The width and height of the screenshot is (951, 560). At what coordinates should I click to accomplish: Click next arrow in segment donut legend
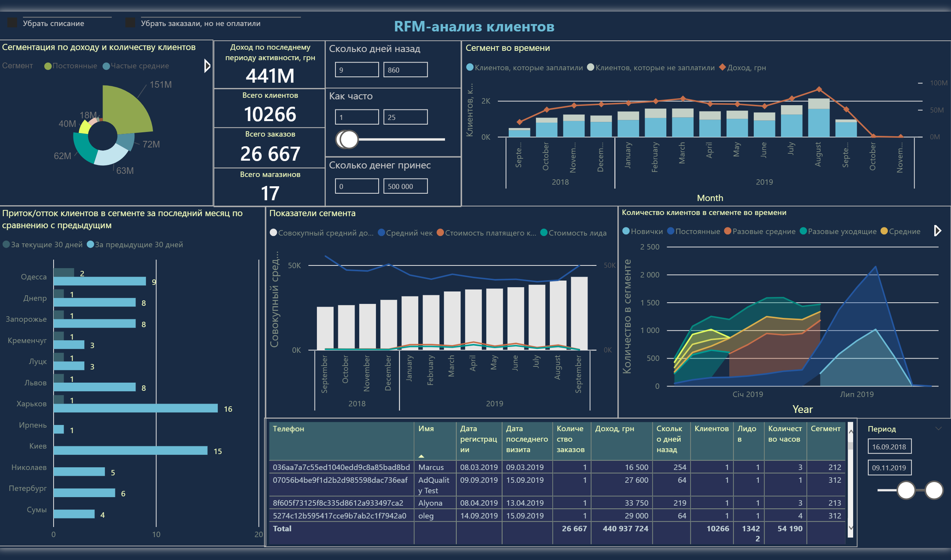(x=207, y=66)
